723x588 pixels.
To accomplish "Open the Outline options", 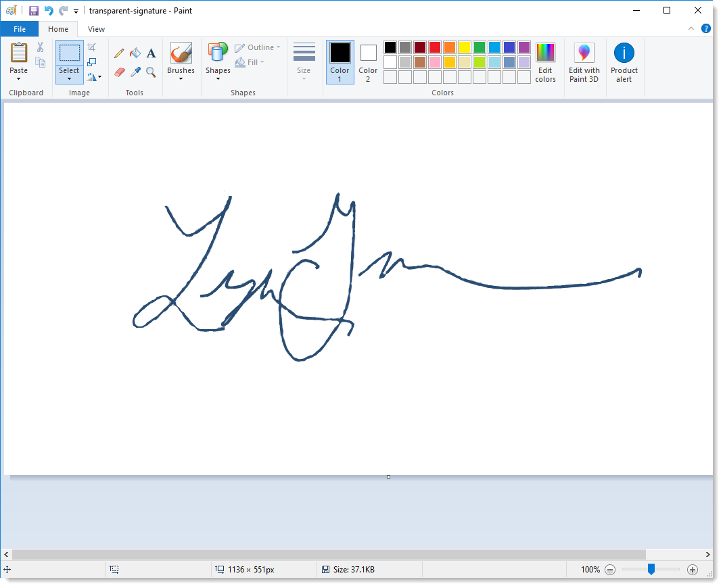I will (257, 47).
